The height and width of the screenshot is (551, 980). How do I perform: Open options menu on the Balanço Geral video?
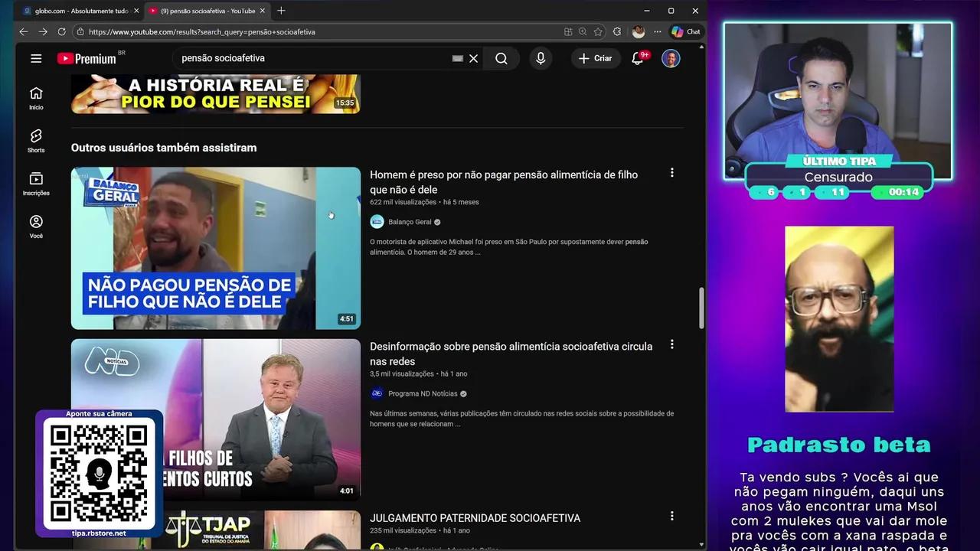[671, 173]
